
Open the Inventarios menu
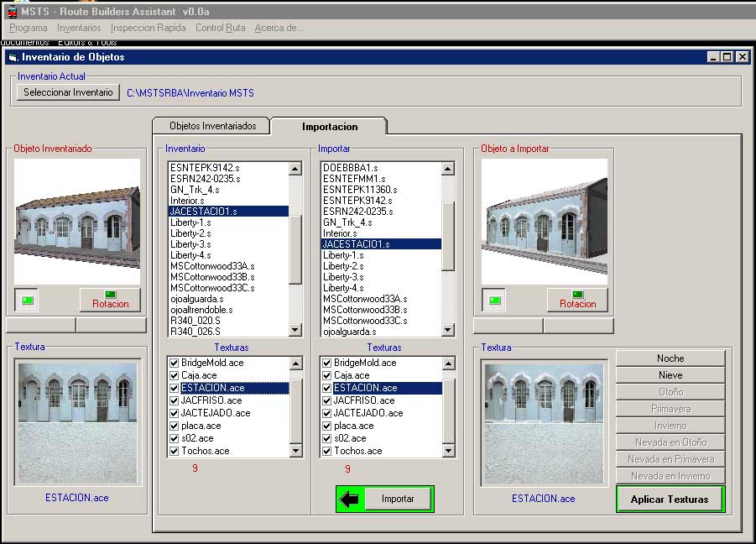pos(79,28)
